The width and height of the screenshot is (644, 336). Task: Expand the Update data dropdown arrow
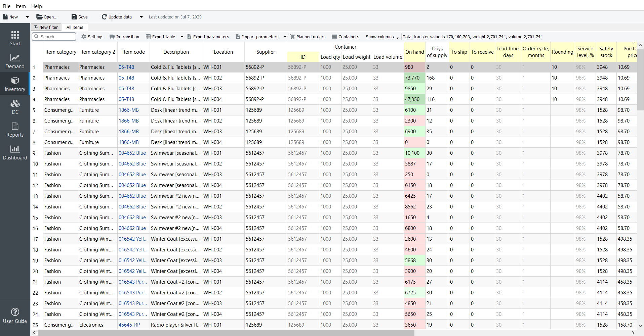141,17
